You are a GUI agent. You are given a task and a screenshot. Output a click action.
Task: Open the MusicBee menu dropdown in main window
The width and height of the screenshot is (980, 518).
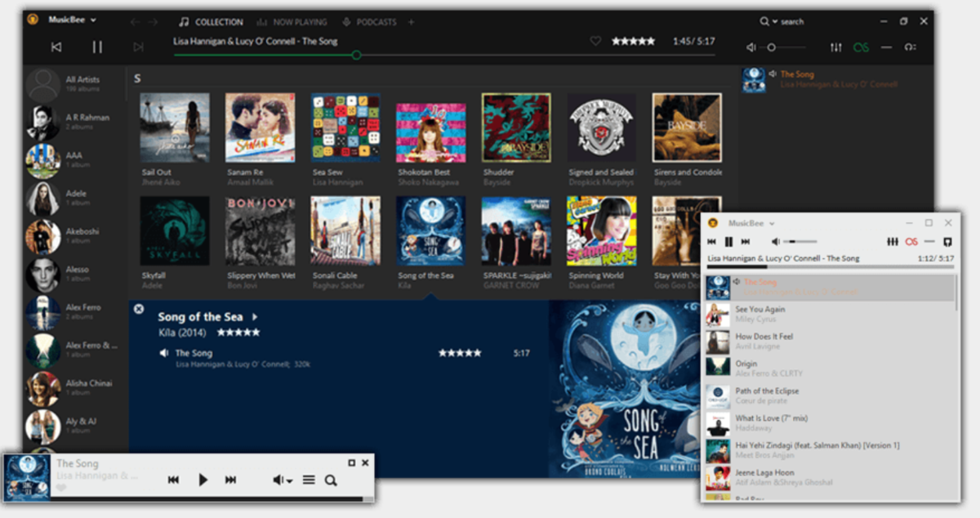pyautogui.click(x=72, y=20)
